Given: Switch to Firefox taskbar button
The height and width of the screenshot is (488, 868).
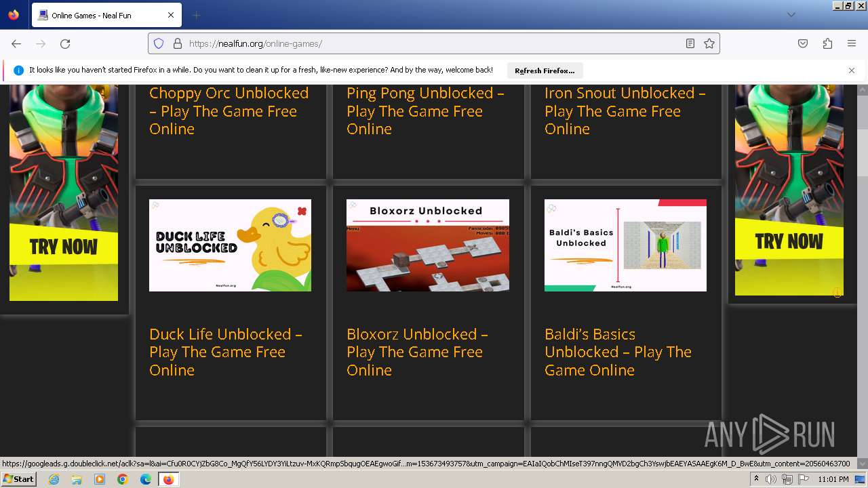Looking at the screenshot, I should point(168,479).
